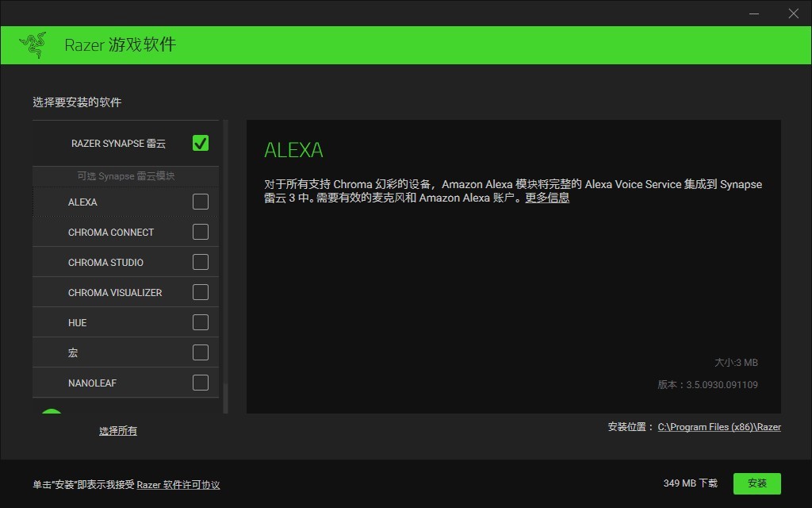
Task: Enable the ALEXA module checkbox
Action: tap(200, 202)
